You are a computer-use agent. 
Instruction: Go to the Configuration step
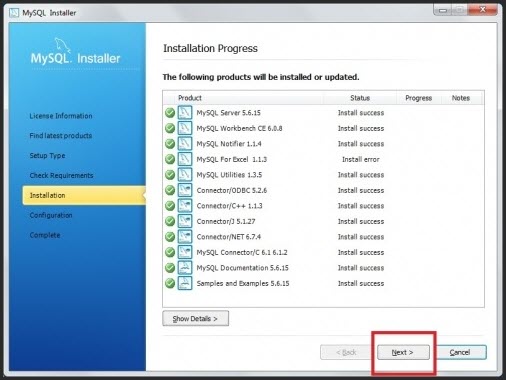(x=51, y=215)
